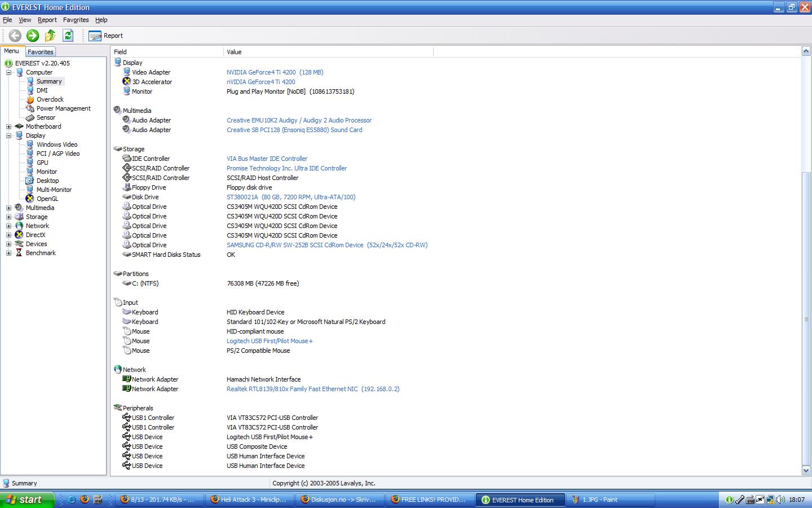Open the Report menu
This screenshot has width=812, height=508.
pyautogui.click(x=47, y=20)
